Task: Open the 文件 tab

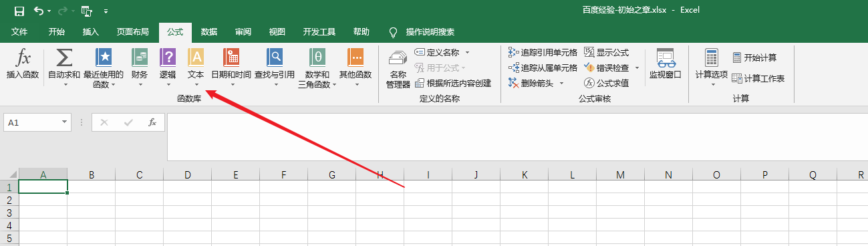Action: pyautogui.click(x=19, y=31)
